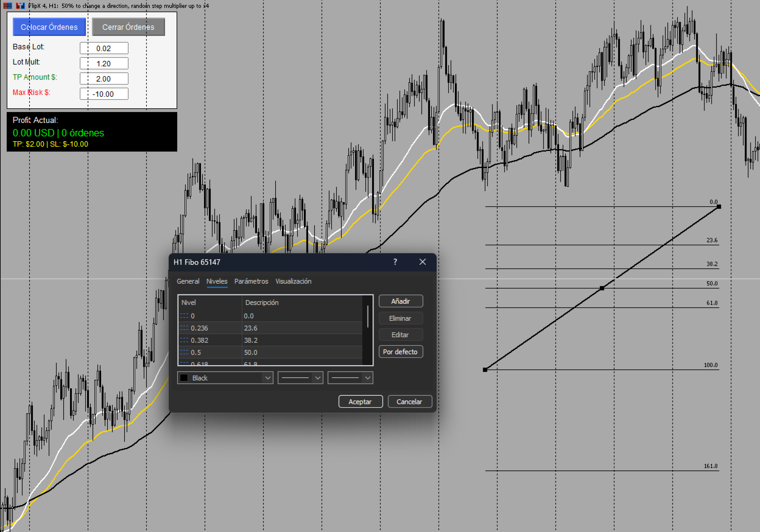Edit the TP Amount $ field

[x=104, y=79]
